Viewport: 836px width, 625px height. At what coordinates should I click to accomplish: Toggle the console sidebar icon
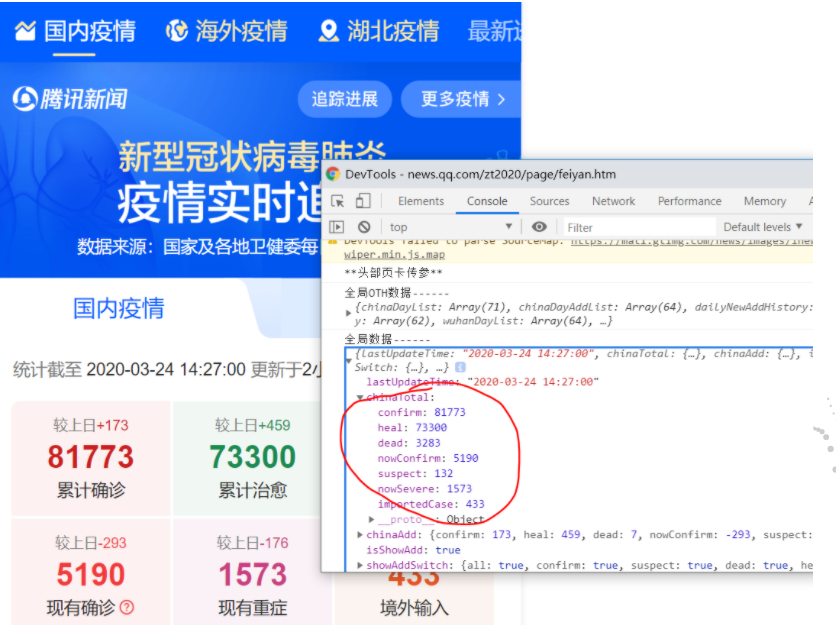coord(337,227)
